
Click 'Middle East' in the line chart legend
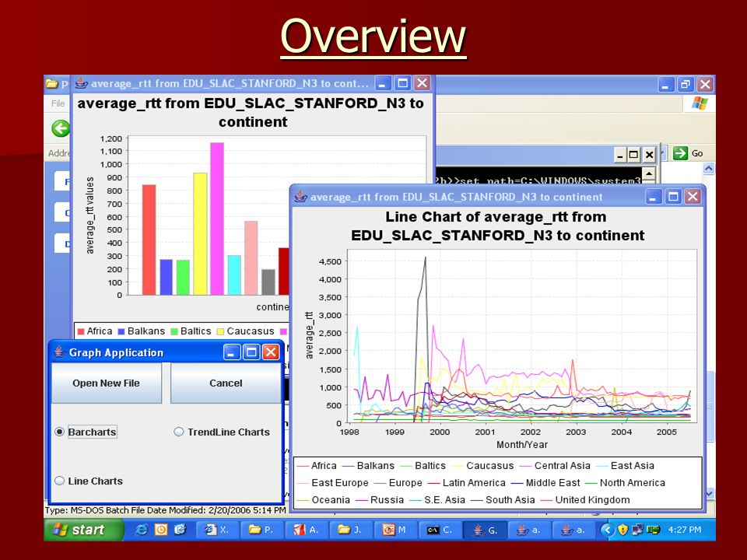[x=553, y=483]
